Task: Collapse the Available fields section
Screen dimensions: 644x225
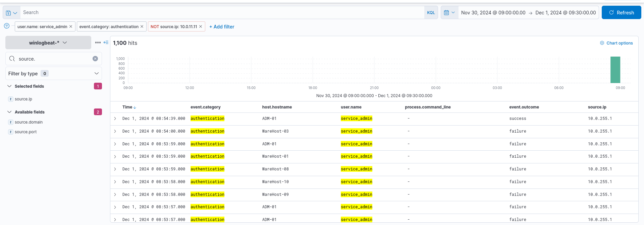Action: (x=9, y=112)
